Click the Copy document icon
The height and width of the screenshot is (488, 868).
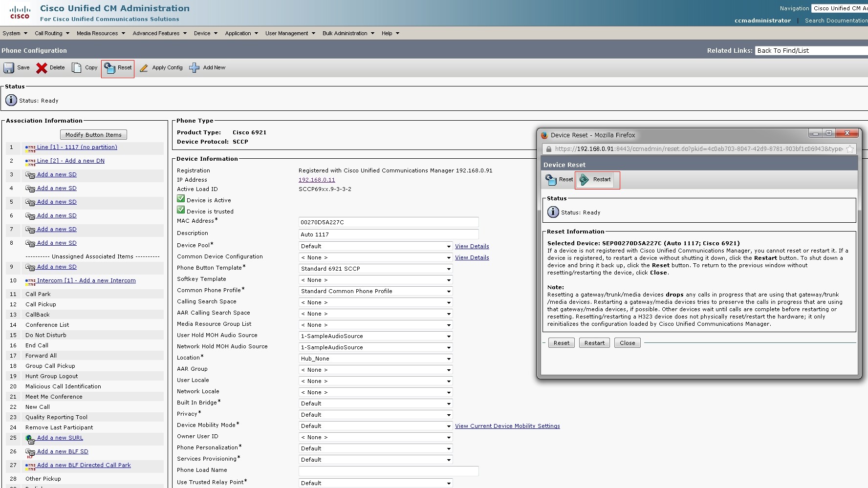[76, 68]
